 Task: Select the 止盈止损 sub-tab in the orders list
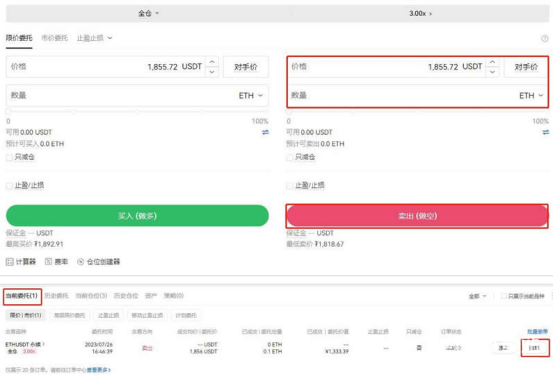pos(108,315)
